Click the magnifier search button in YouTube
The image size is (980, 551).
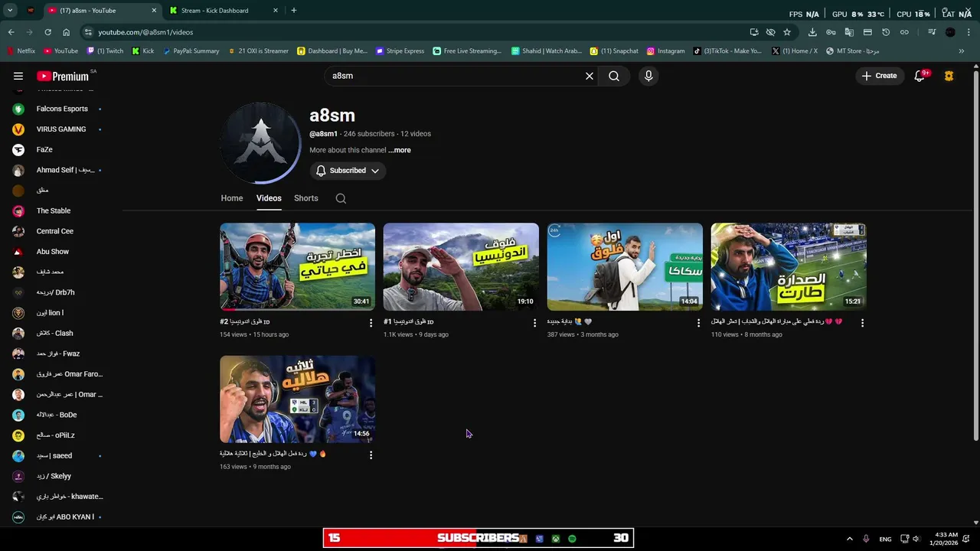[614, 76]
